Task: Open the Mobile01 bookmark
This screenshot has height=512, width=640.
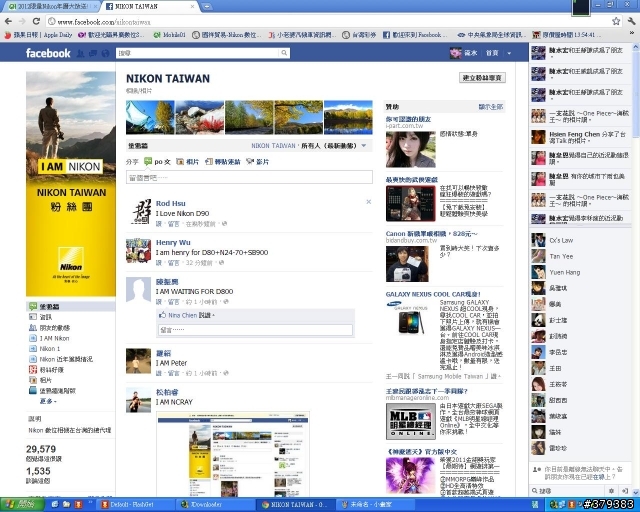Action: click(169, 35)
